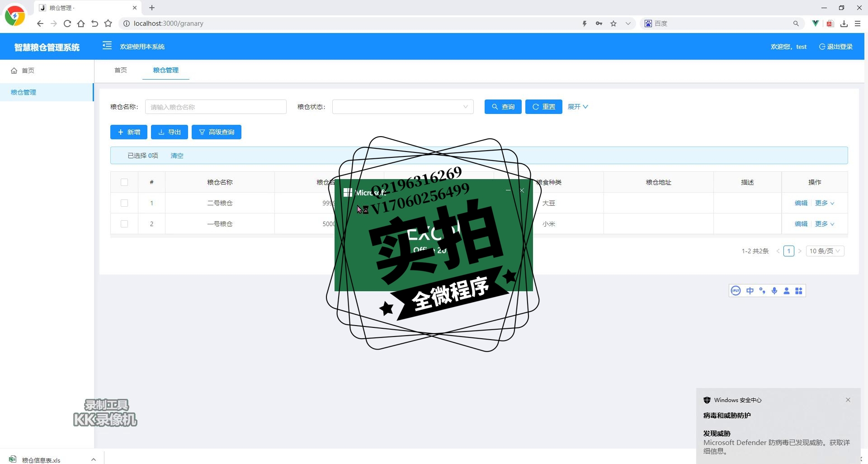This screenshot has width=868, height=464.
Task: Click the previous page arrow
Action: coord(778,251)
